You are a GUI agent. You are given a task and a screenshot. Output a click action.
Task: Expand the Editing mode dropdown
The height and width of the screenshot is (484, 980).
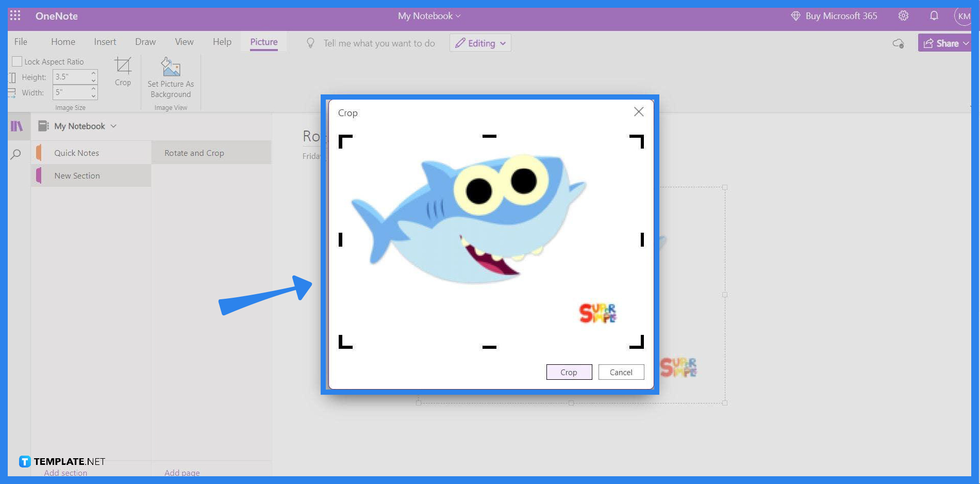coord(503,43)
